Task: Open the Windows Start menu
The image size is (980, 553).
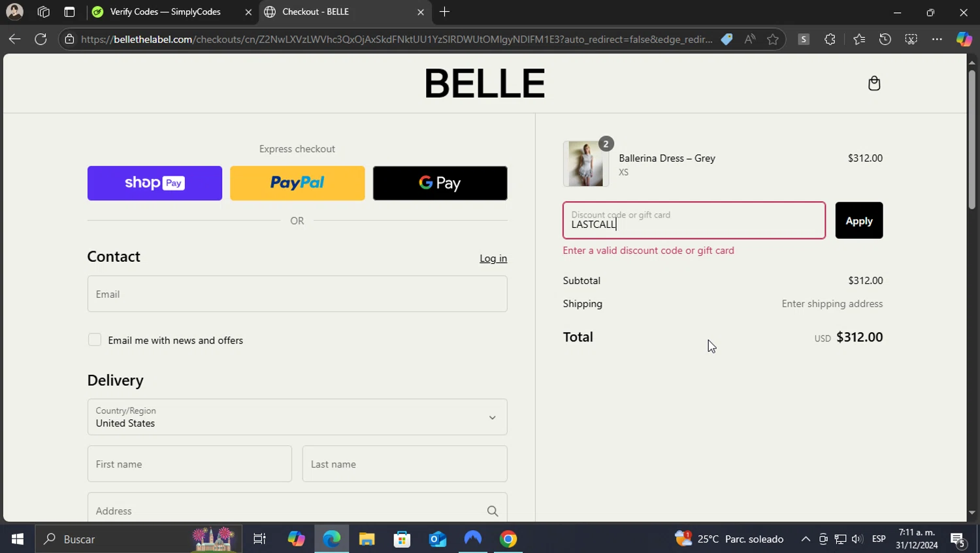Action: pyautogui.click(x=18, y=539)
